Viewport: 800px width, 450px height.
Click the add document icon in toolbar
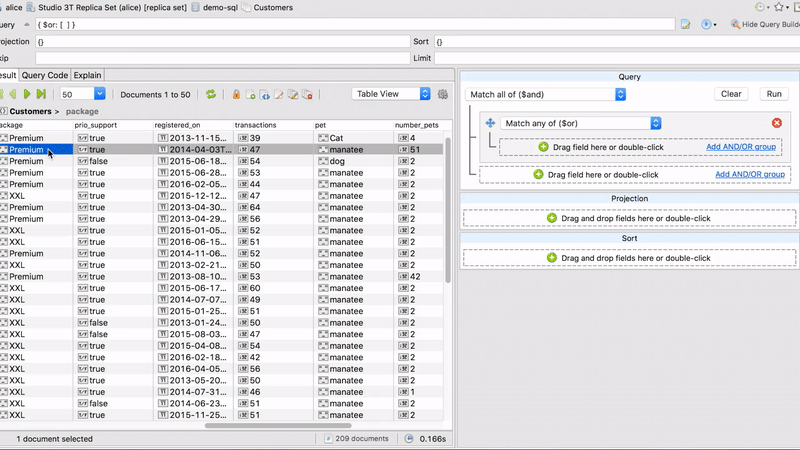pos(251,94)
